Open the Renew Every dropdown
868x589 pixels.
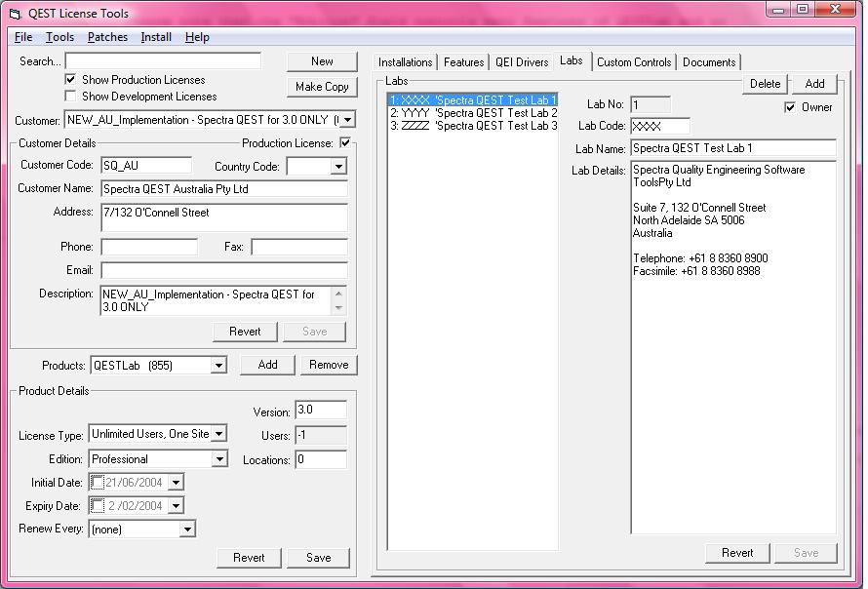click(187, 530)
